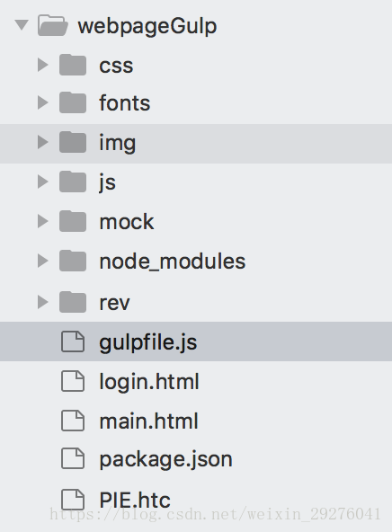
Task: Click the PIE.htc file icon
Action: tap(73, 500)
